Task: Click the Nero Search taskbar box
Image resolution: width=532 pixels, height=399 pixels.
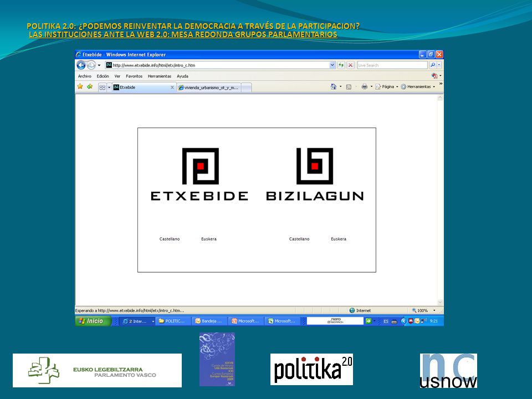Action: [335, 321]
